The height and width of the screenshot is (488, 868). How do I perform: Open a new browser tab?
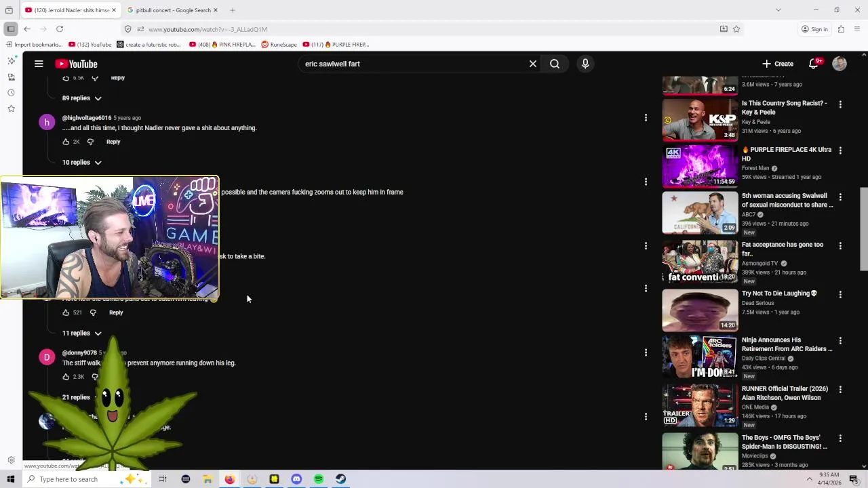tap(232, 10)
